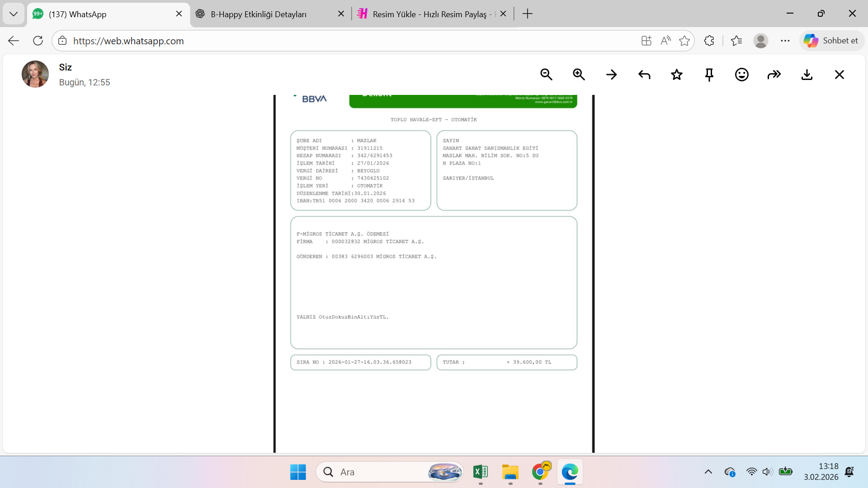Click the İŞLEM TARİHİ 27/01/2026 line

343,163
